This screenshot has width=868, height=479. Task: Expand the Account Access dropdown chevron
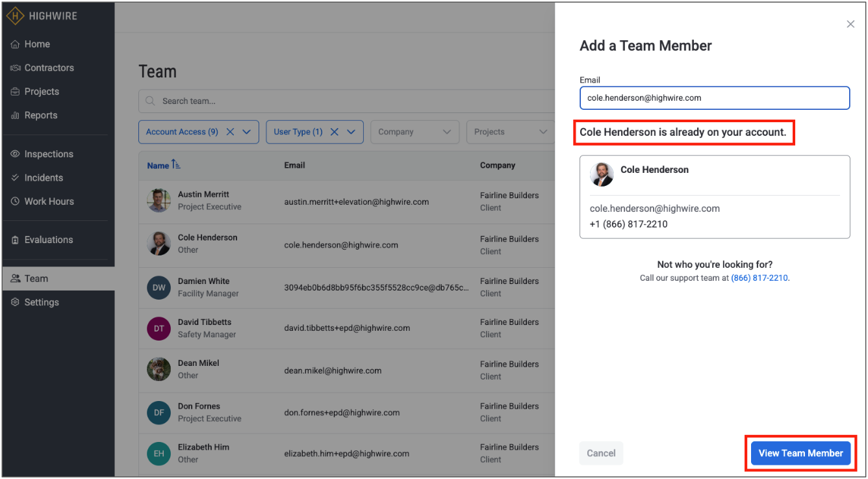(247, 132)
